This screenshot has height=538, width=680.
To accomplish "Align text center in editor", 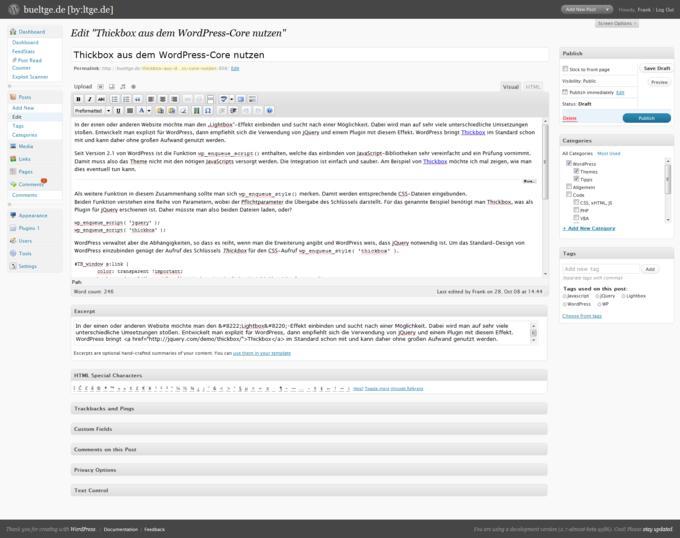I will tap(163, 99).
